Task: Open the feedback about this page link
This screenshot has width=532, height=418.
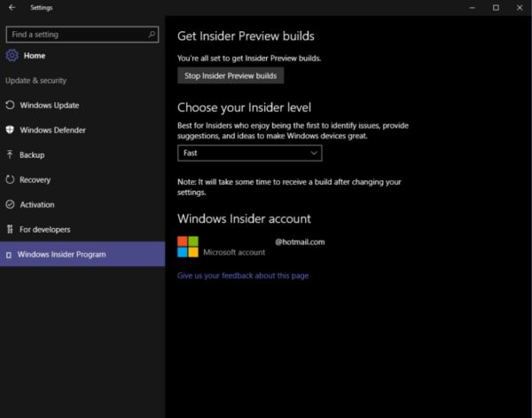Action: click(x=243, y=276)
